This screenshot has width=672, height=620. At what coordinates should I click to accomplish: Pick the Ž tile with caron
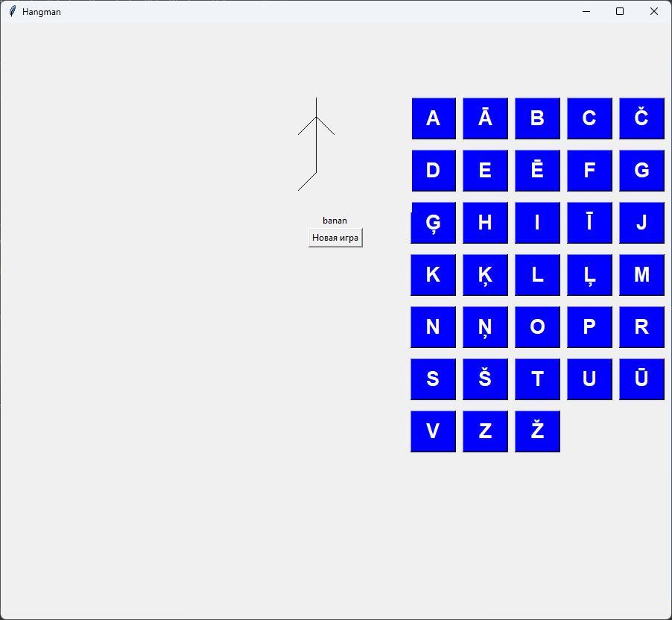click(x=537, y=431)
